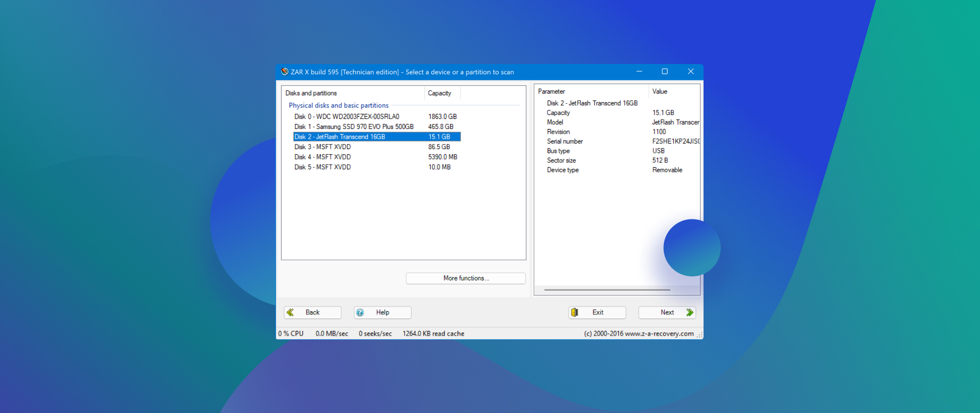This screenshot has width=980, height=413.
Task: Open More functions...
Action: [x=466, y=278]
